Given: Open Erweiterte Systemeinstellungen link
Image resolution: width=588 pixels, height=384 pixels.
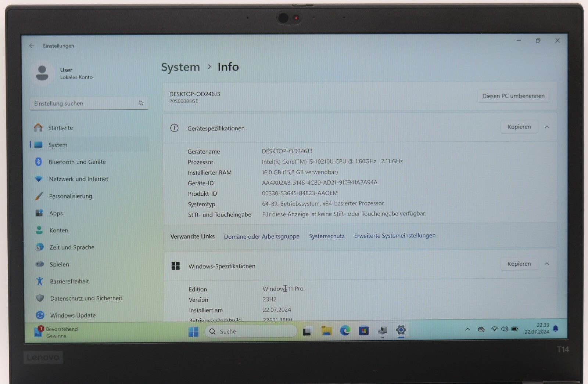Looking at the screenshot, I should pyautogui.click(x=394, y=235).
